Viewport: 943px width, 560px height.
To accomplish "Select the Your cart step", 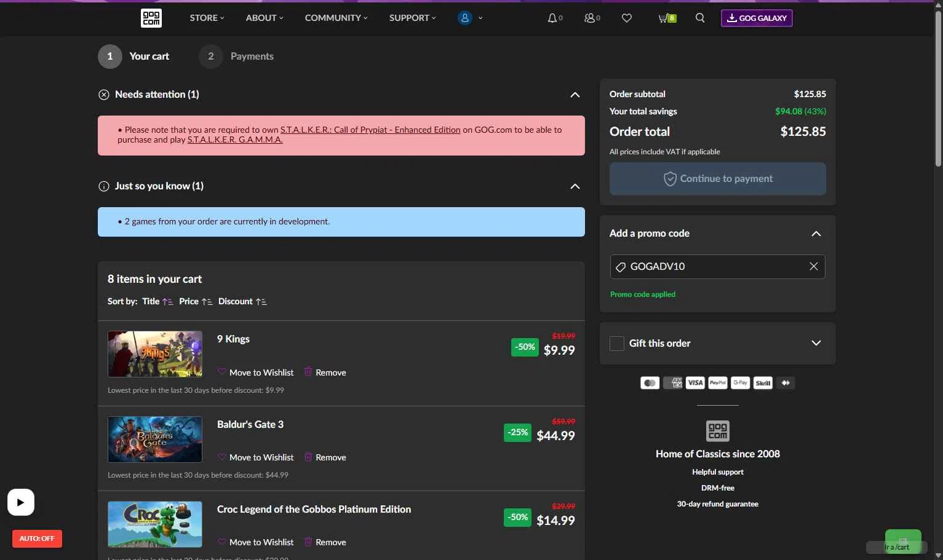I will [x=133, y=56].
